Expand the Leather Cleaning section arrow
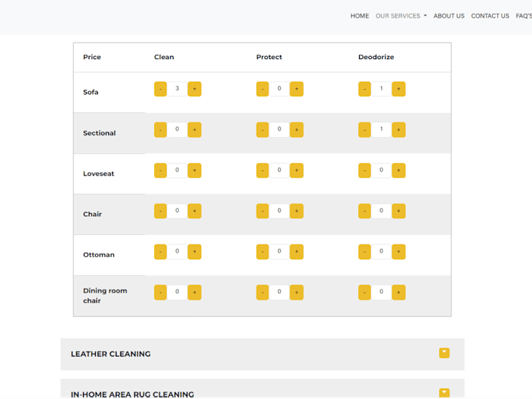This screenshot has width=532, height=399. point(444,353)
